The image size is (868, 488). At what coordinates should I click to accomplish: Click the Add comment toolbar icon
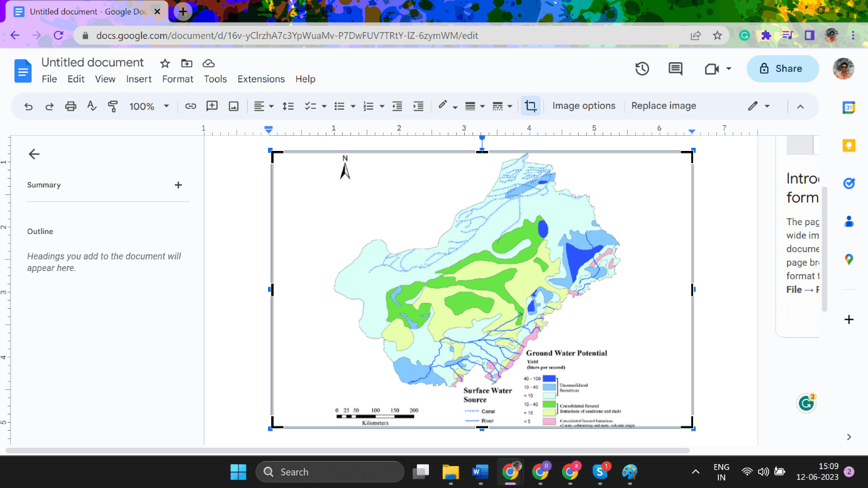(x=212, y=106)
